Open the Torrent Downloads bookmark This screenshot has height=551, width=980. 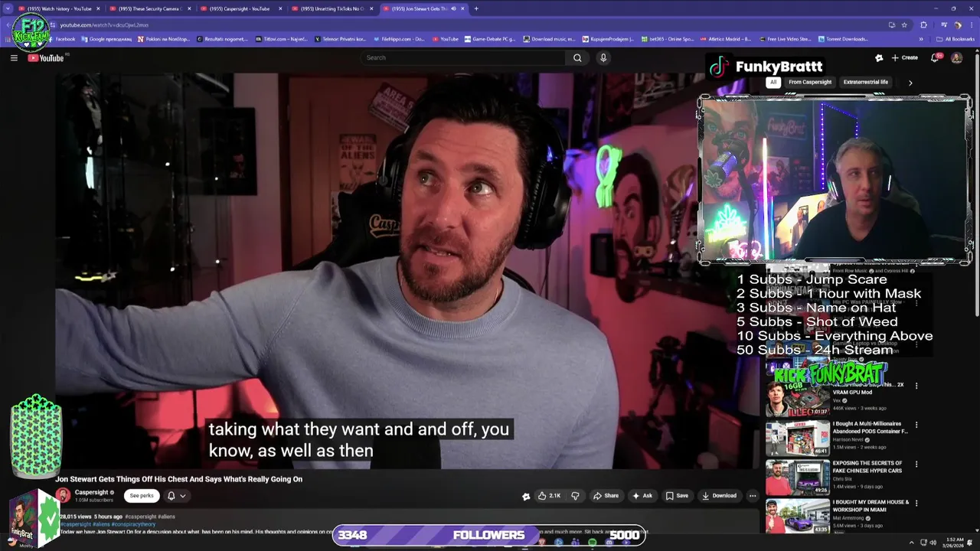tap(843, 39)
